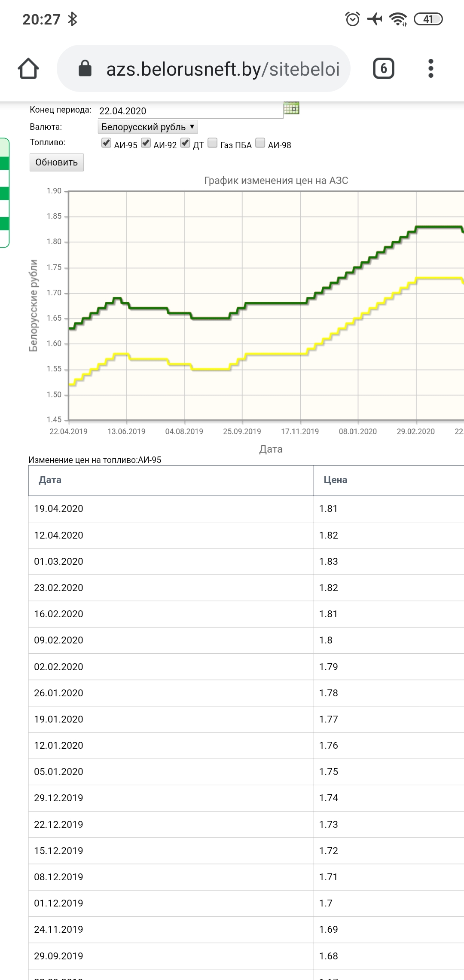This screenshot has height=980, width=464.
Task: Uncheck the АИ-95 fuel checkbox
Action: (x=106, y=143)
